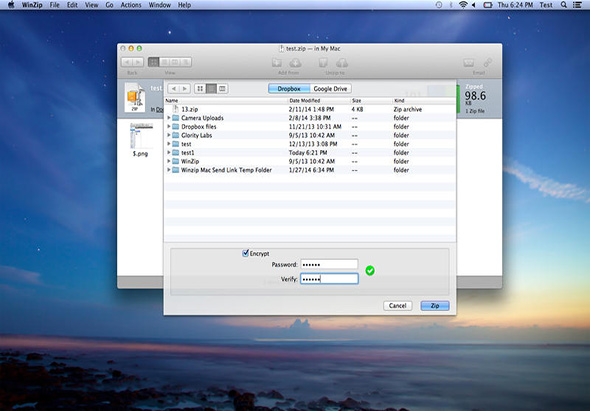Click Add from cloud icon in WinZip toolbar
The height and width of the screenshot is (411, 590).
(x=296, y=62)
